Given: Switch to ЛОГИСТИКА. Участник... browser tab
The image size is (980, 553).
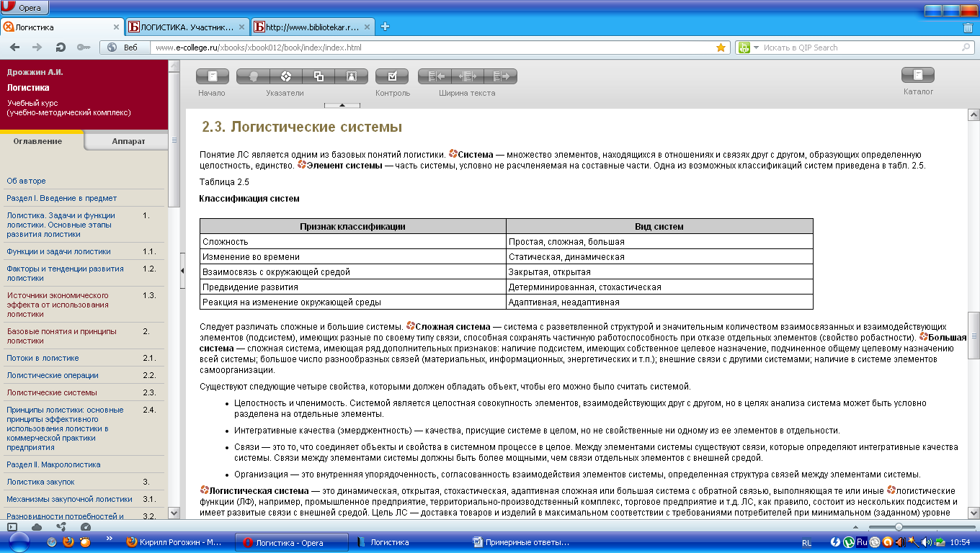Looking at the screenshot, I should click(187, 27).
